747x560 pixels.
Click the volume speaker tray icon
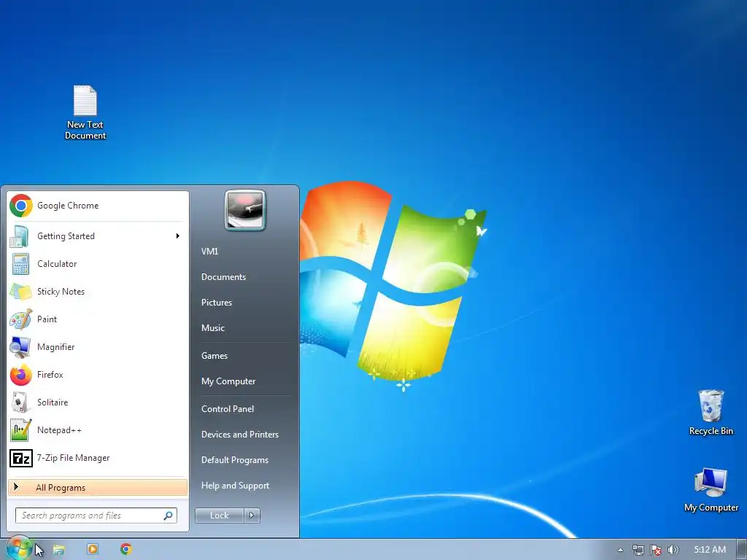pyautogui.click(x=673, y=550)
